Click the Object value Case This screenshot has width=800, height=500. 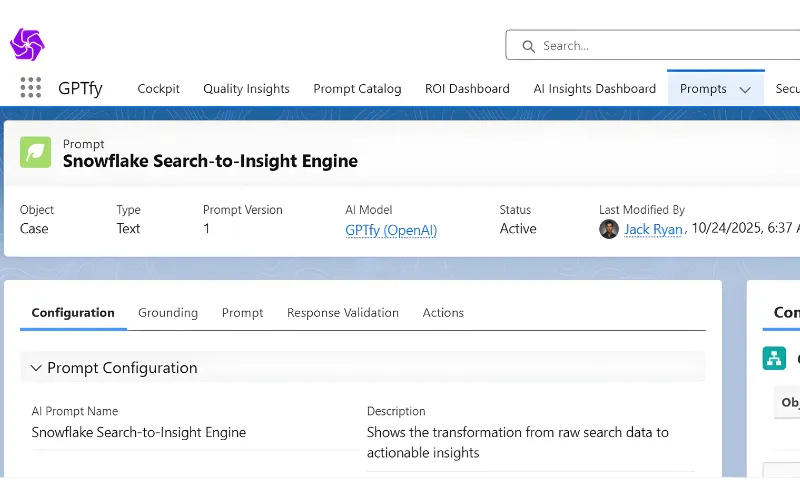pyautogui.click(x=34, y=229)
